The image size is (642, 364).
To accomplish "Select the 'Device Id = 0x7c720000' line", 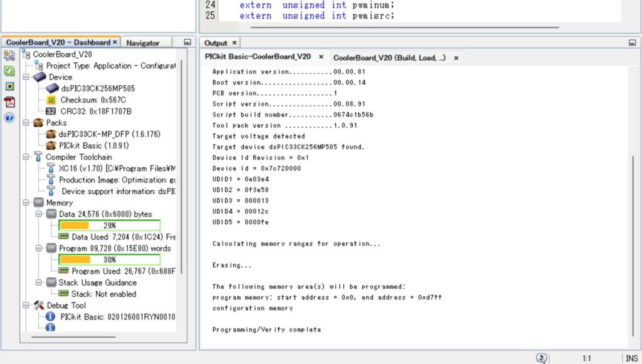I will [x=256, y=169].
